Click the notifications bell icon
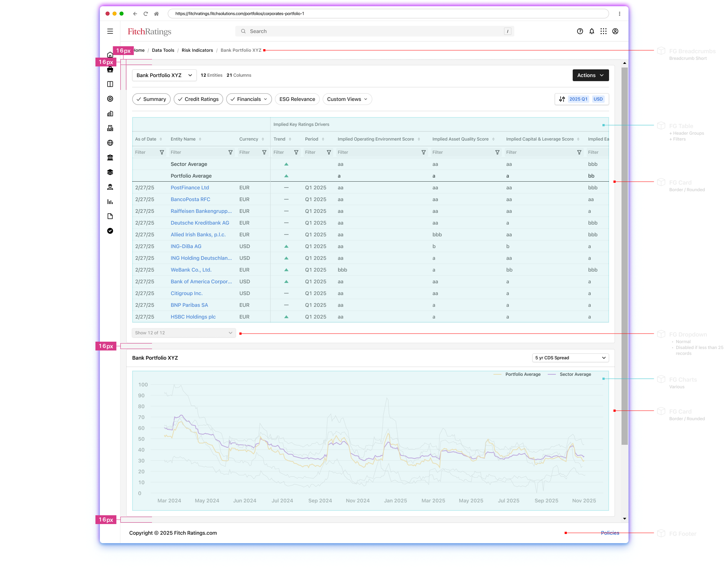The width and height of the screenshot is (728, 578). pos(592,31)
